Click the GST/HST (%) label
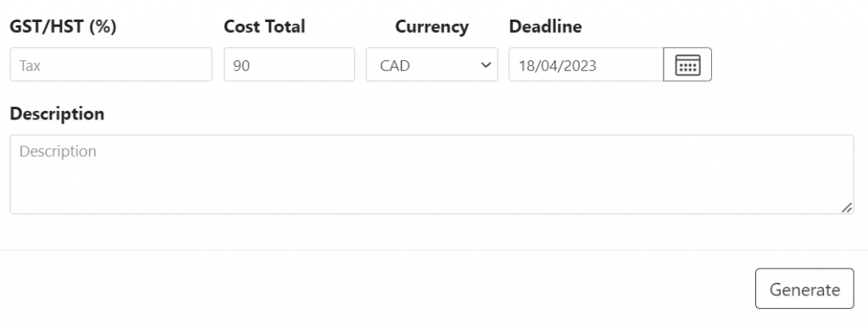 click(x=63, y=26)
